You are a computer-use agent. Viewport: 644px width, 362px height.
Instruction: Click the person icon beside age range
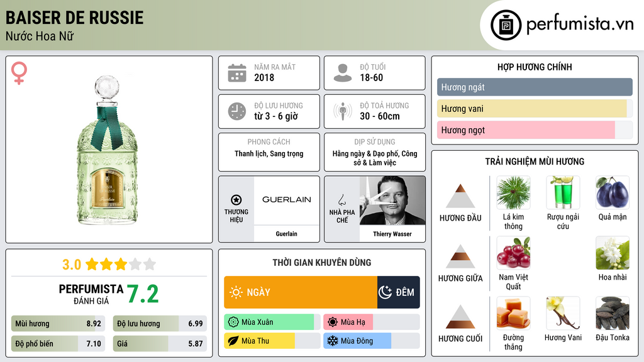tap(342, 73)
